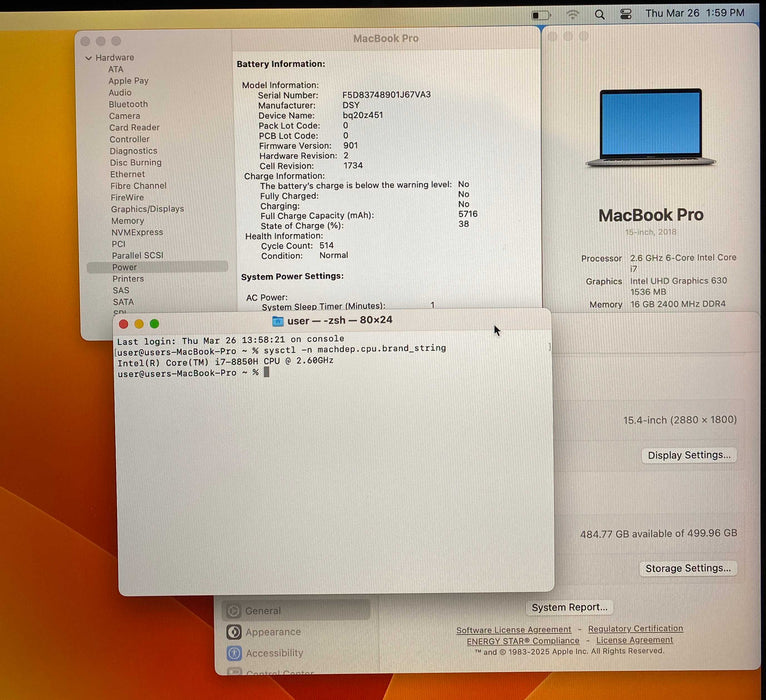
Task: Click the Processor value in About panel
Action: pos(683,263)
